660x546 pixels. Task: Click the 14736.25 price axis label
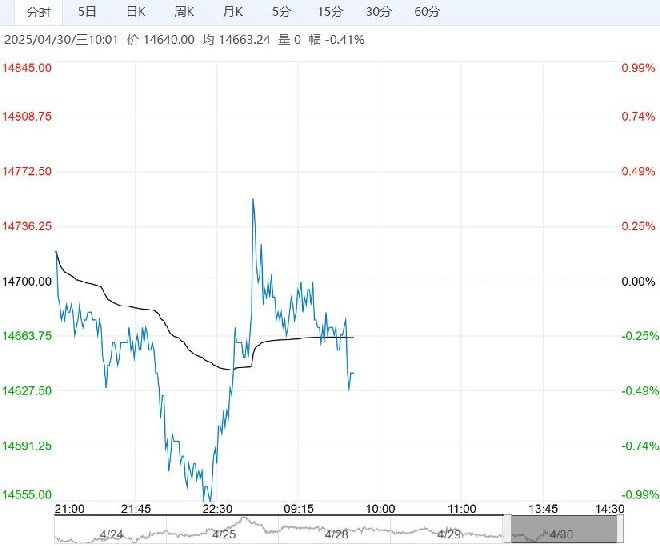click(27, 226)
